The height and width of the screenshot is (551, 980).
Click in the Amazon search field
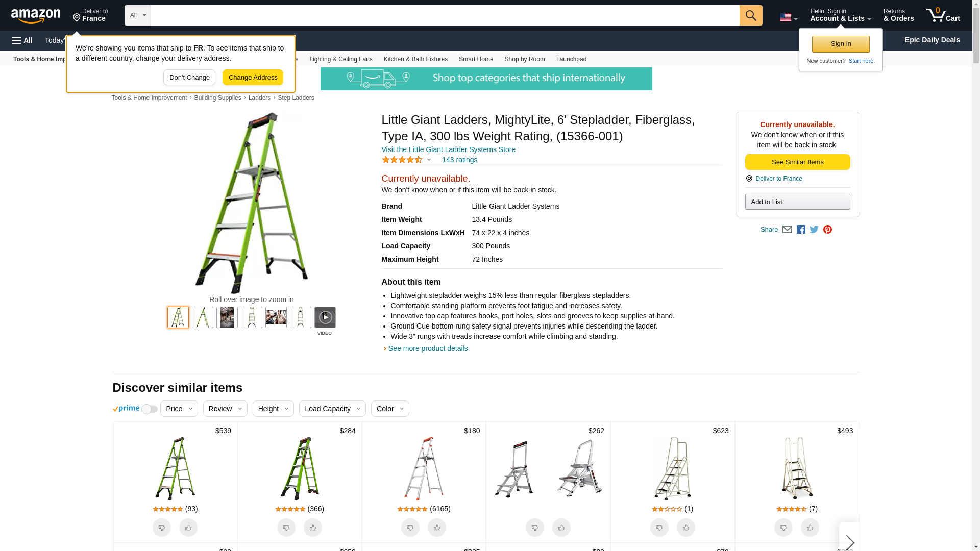click(x=444, y=15)
